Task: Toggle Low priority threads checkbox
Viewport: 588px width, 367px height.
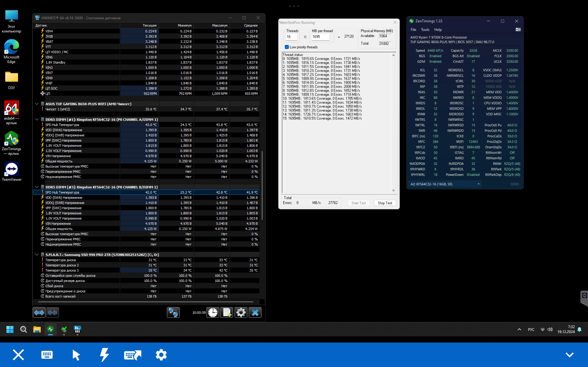Action: pos(287,47)
